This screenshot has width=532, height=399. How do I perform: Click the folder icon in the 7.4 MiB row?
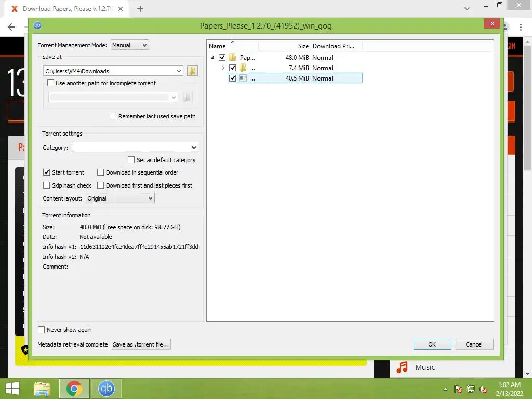(243, 68)
